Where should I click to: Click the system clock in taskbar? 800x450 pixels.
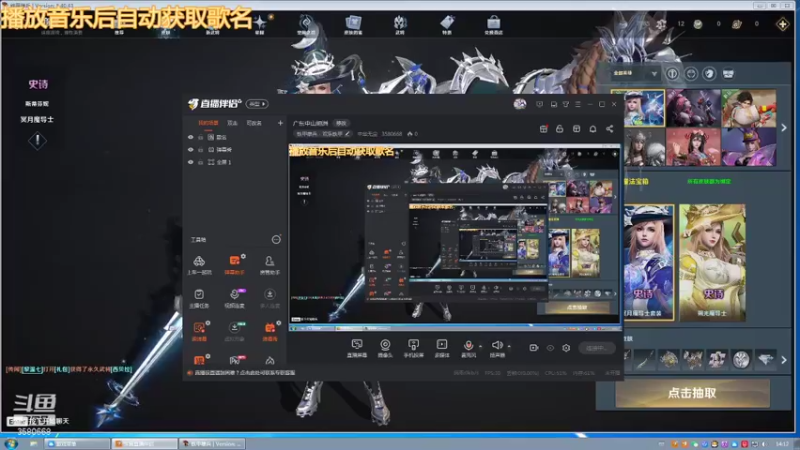[782, 444]
